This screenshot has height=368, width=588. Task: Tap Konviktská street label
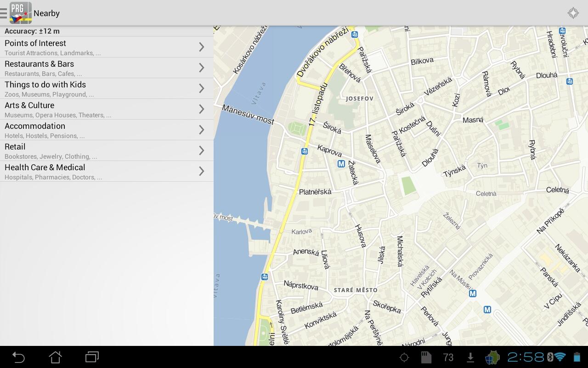pyautogui.click(x=320, y=321)
